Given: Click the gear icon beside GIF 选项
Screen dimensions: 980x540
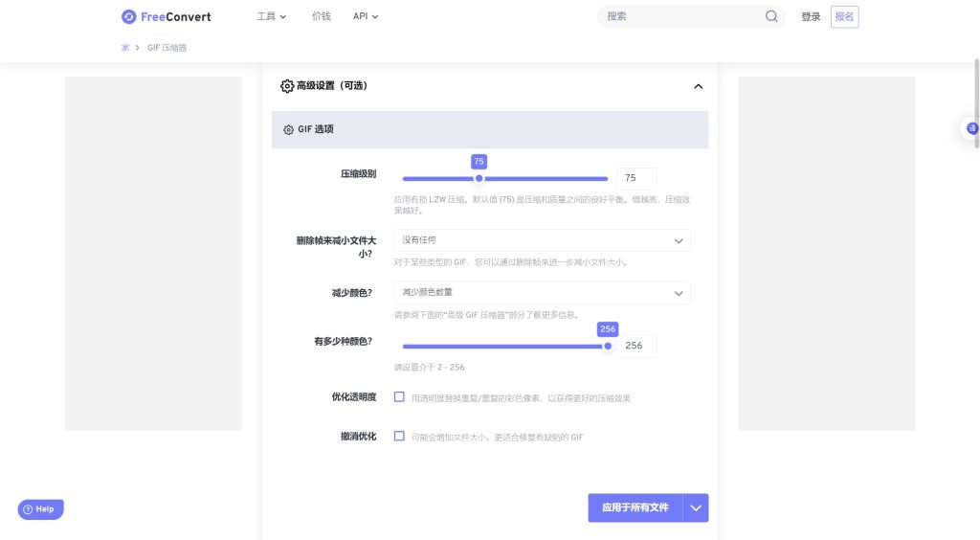Looking at the screenshot, I should coord(288,129).
